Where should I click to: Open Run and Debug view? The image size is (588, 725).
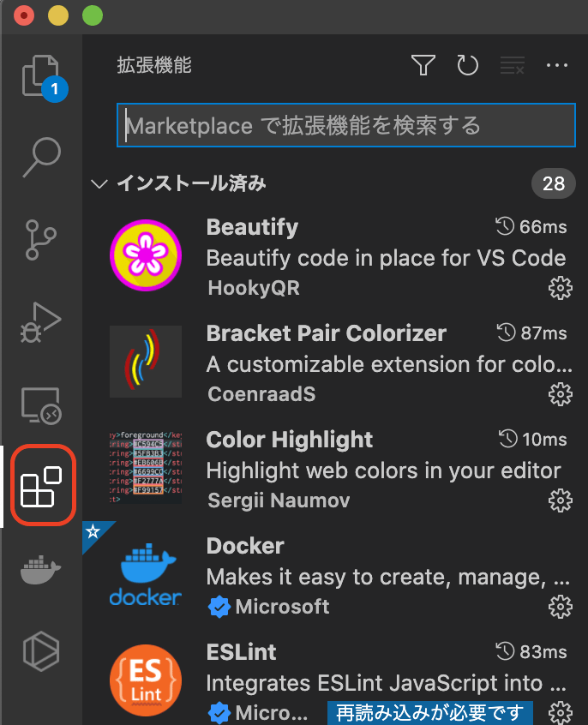click(40, 322)
